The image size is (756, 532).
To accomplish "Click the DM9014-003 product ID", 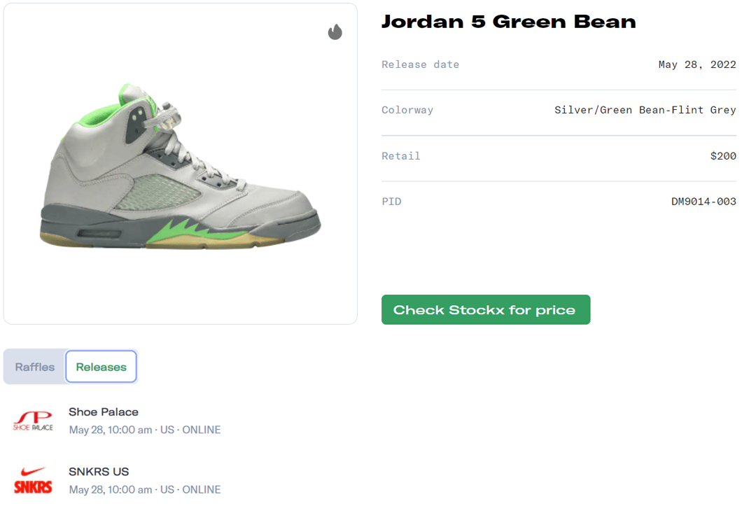I will [x=703, y=202].
